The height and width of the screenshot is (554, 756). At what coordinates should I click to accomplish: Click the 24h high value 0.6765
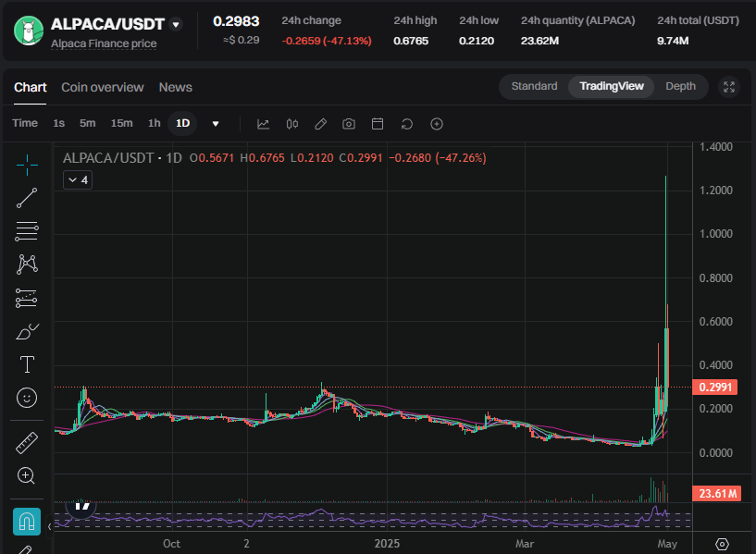click(411, 41)
